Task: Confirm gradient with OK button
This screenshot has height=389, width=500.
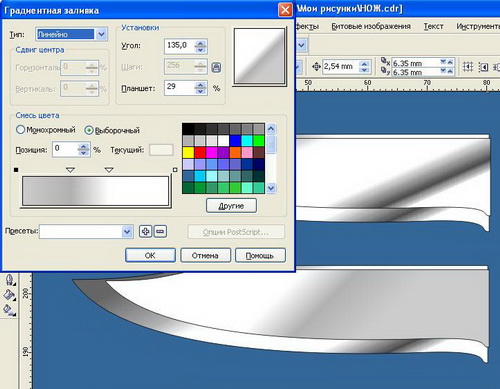Action: pyautogui.click(x=150, y=256)
